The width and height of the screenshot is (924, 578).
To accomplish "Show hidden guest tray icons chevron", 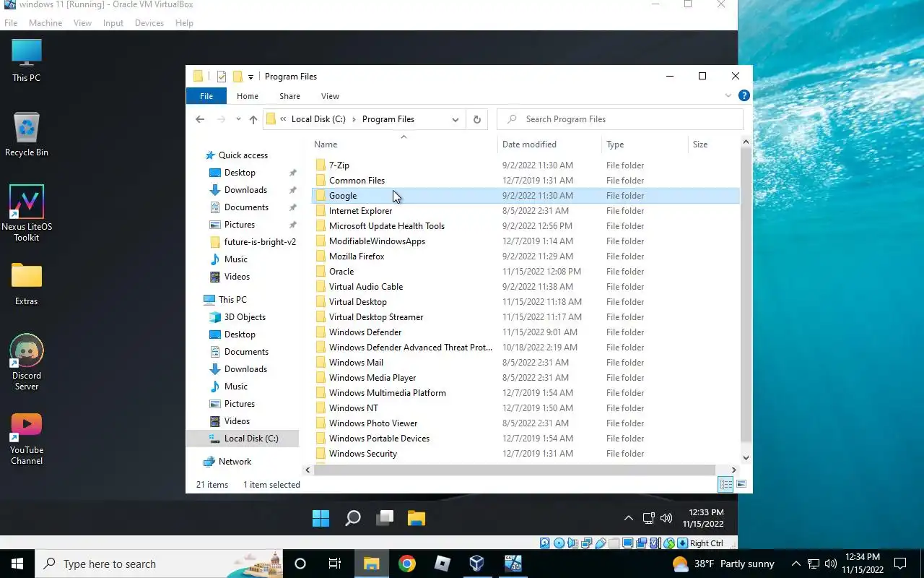I will tap(629, 518).
